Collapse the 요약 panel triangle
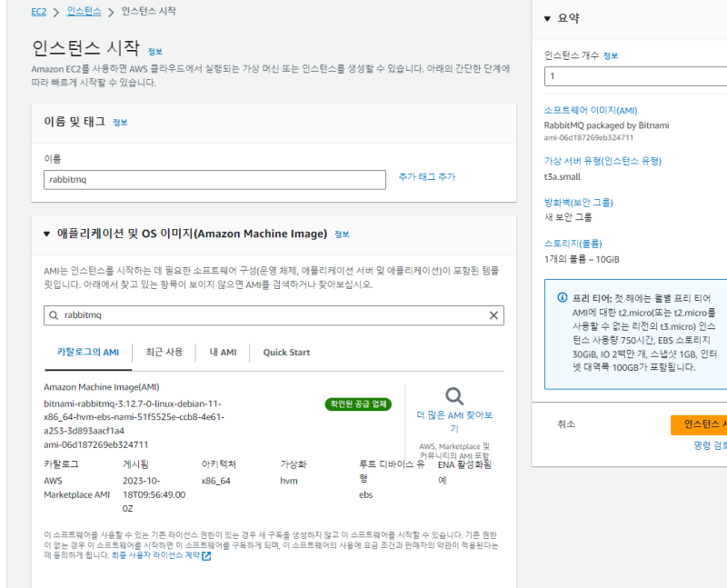This screenshot has height=588, width=727. click(547, 18)
